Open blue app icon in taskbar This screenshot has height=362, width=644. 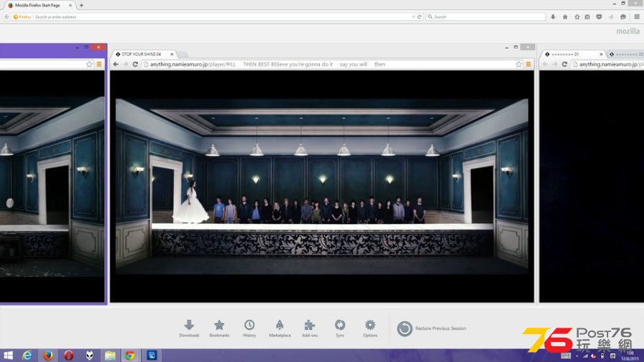pos(152,356)
